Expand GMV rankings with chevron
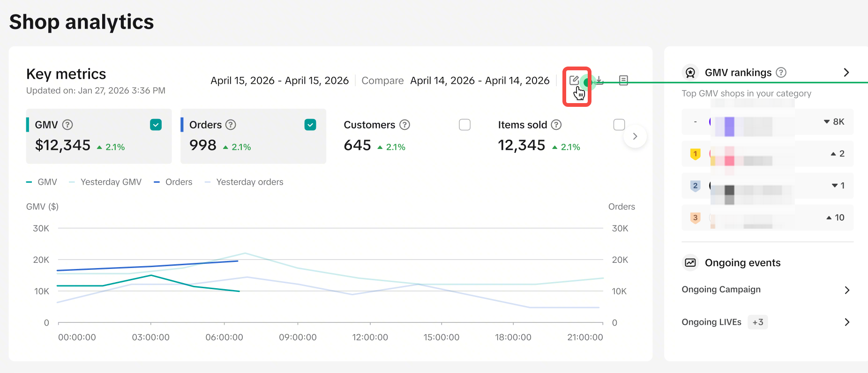Screen dimensions: 868x373 846,73
